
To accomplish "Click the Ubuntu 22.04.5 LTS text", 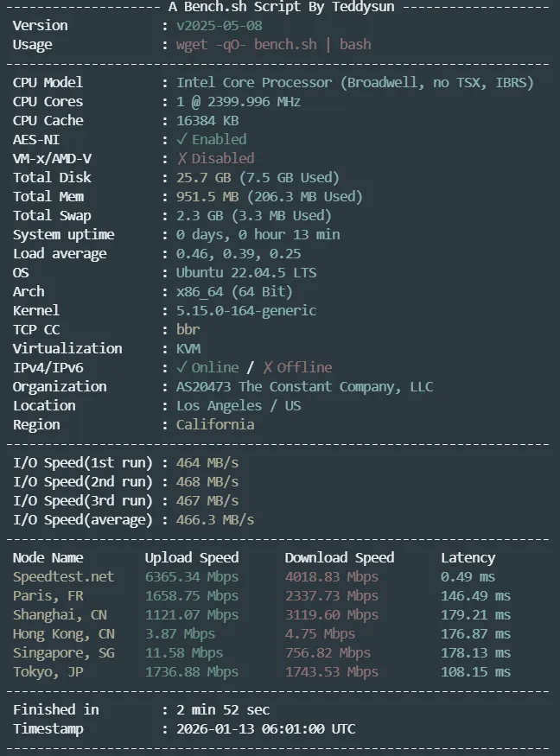I will 246,272.
